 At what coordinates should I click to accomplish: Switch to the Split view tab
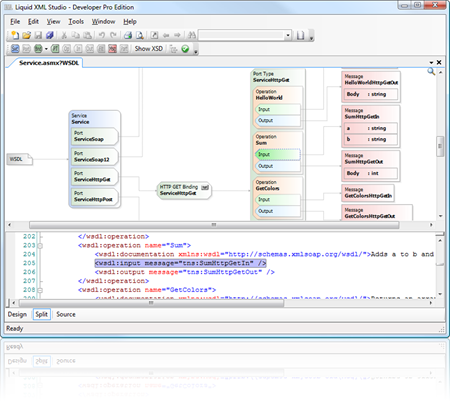[42, 314]
